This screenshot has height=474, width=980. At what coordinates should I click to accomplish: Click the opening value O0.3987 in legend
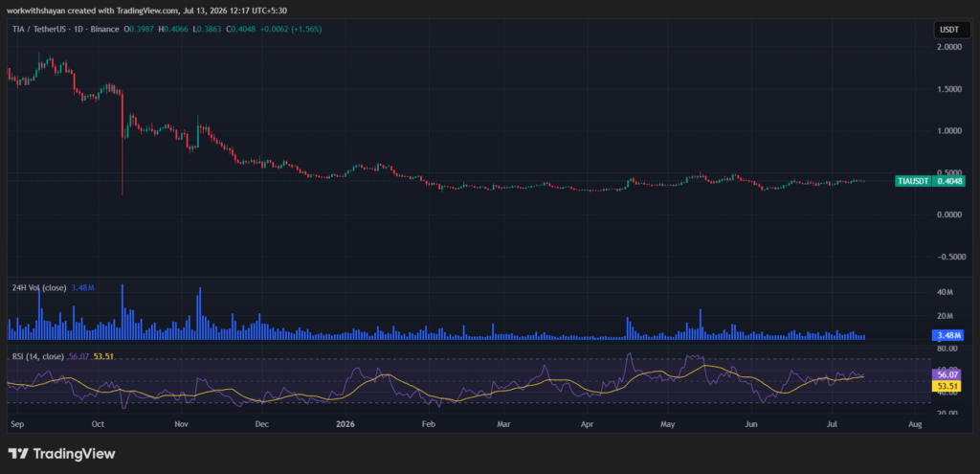point(138,29)
